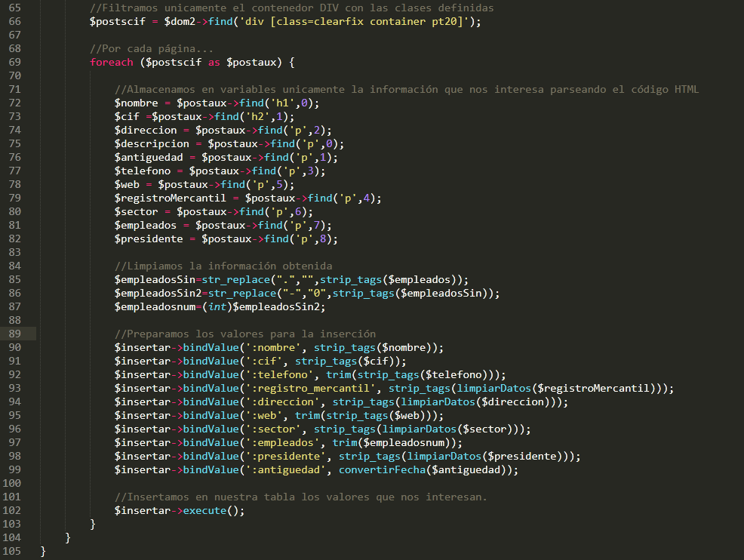Click line number 89 in the gutter
The width and height of the screenshot is (744, 560).
click(15, 334)
